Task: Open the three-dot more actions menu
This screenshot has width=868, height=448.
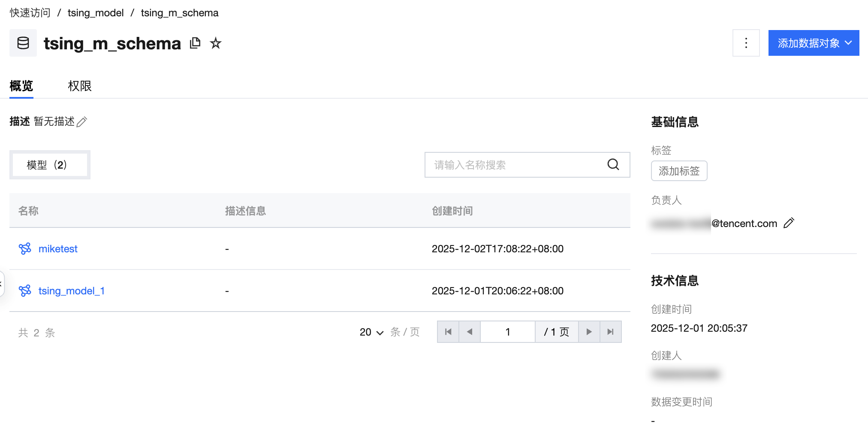Action: [x=746, y=43]
